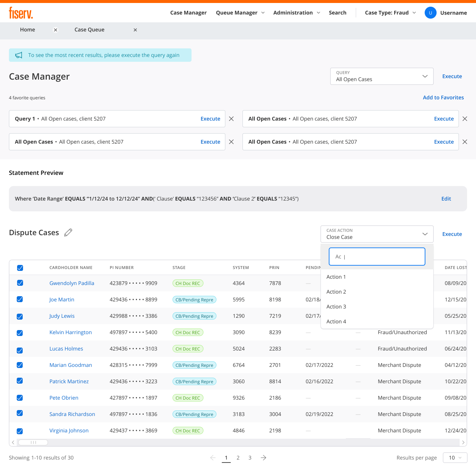Open the Case Manager menu item
Image resolution: width=476 pixels, height=464 pixels.
tap(189, 13)
